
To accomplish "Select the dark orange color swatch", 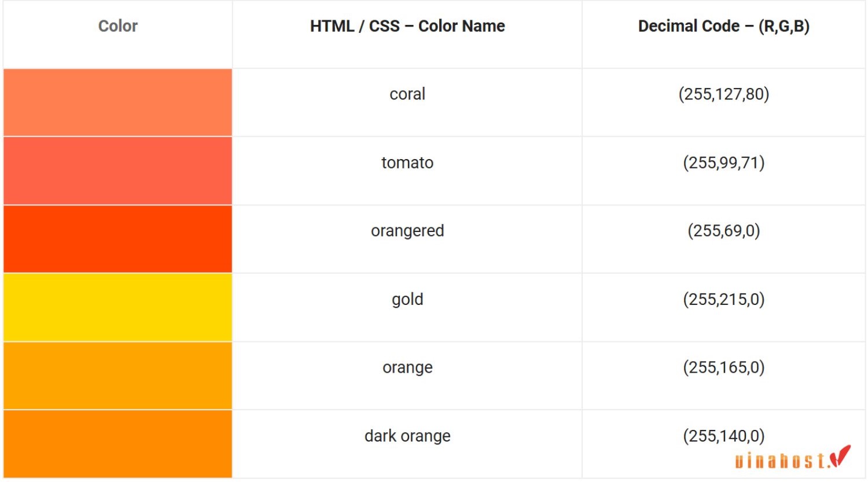I will tap(117, 444).
